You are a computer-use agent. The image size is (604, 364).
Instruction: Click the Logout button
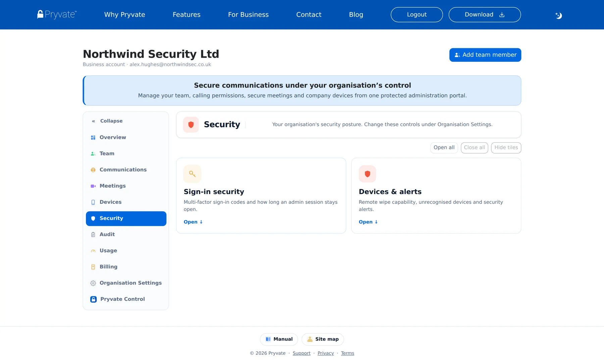coord(417,15)
